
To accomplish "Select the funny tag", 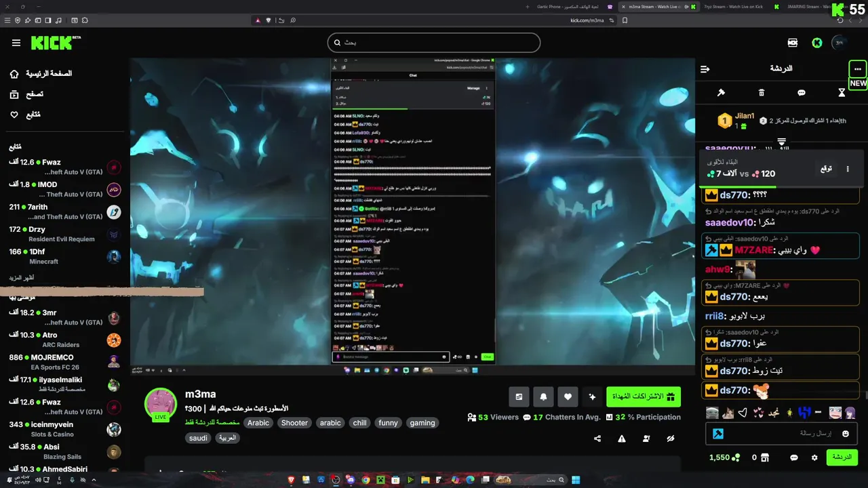I will (x=388, y=423).
